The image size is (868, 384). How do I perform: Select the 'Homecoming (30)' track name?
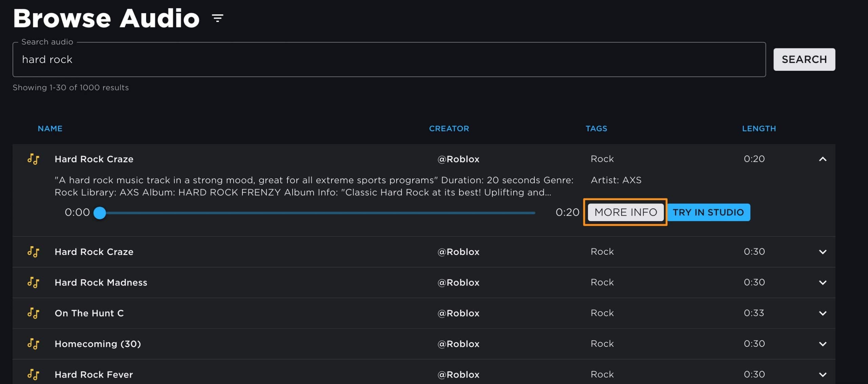coord(98,344)
